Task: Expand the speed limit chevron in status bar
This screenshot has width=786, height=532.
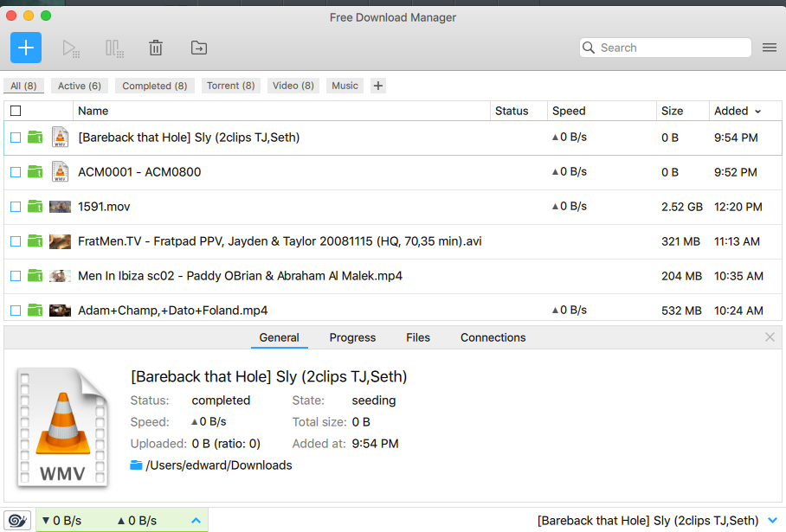Action: [x=196, y=520]
